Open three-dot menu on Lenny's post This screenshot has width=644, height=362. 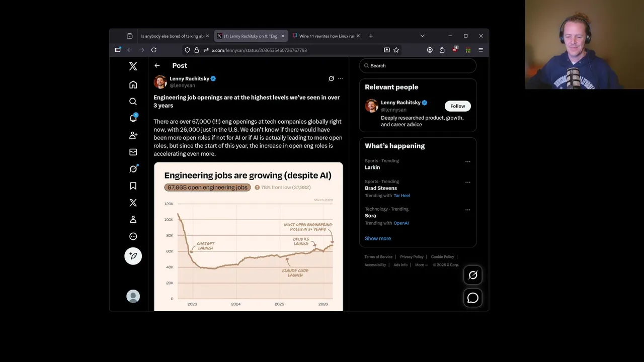(x=340, y=78)
